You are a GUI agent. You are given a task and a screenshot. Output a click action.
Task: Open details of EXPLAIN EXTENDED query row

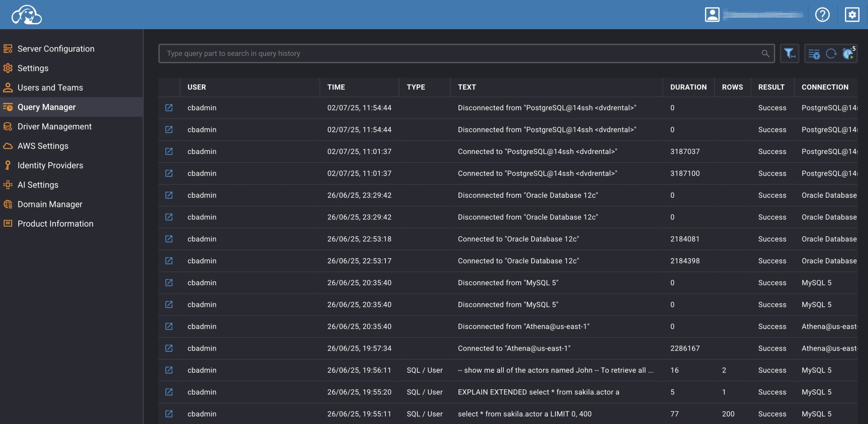pos(169,392)
